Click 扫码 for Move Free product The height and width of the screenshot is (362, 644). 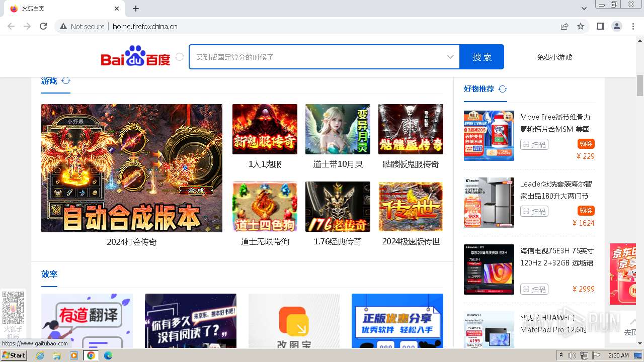pos(534,145)
